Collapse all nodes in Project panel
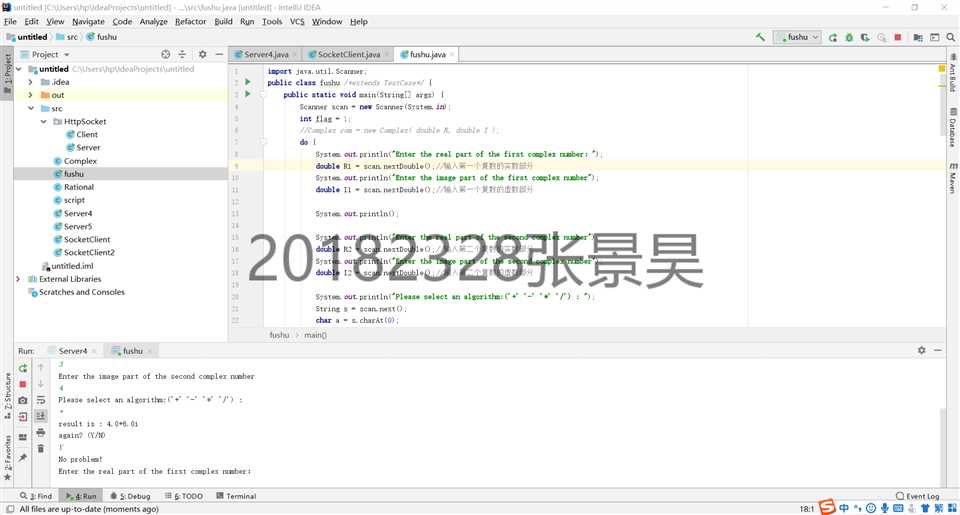This screenshot has height=515, width=960. tap(182, 55)
